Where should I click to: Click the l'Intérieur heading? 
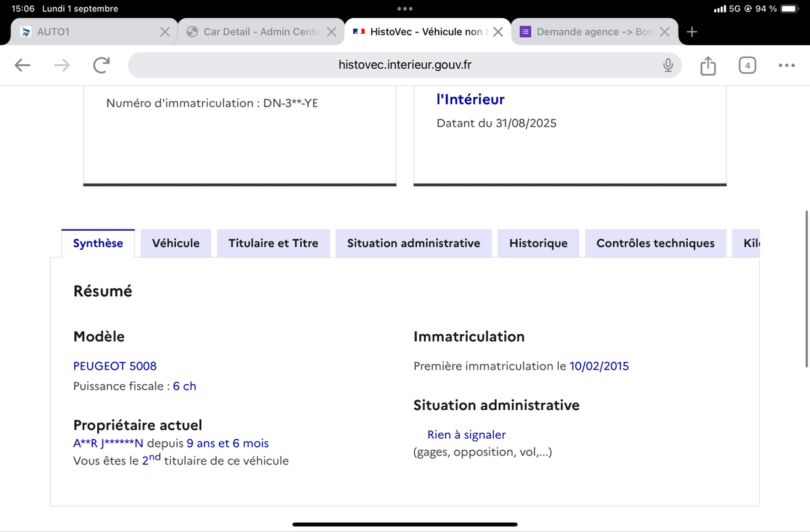click(x=470, y=99)
